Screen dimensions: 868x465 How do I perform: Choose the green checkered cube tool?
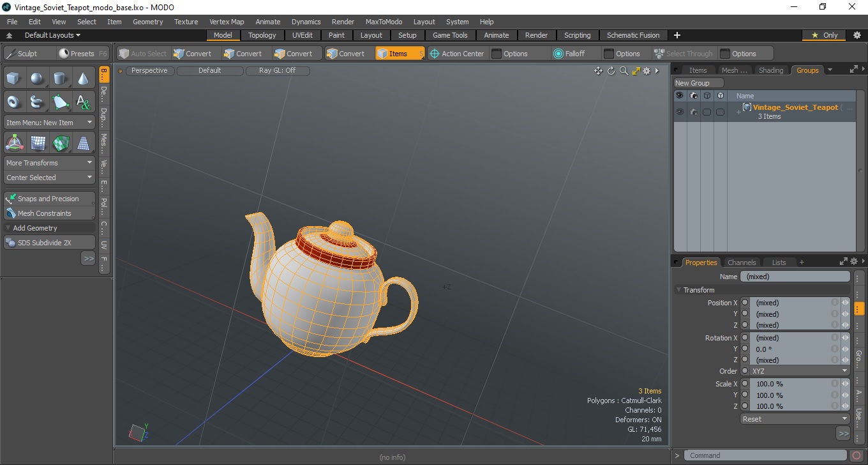point(60,142)
